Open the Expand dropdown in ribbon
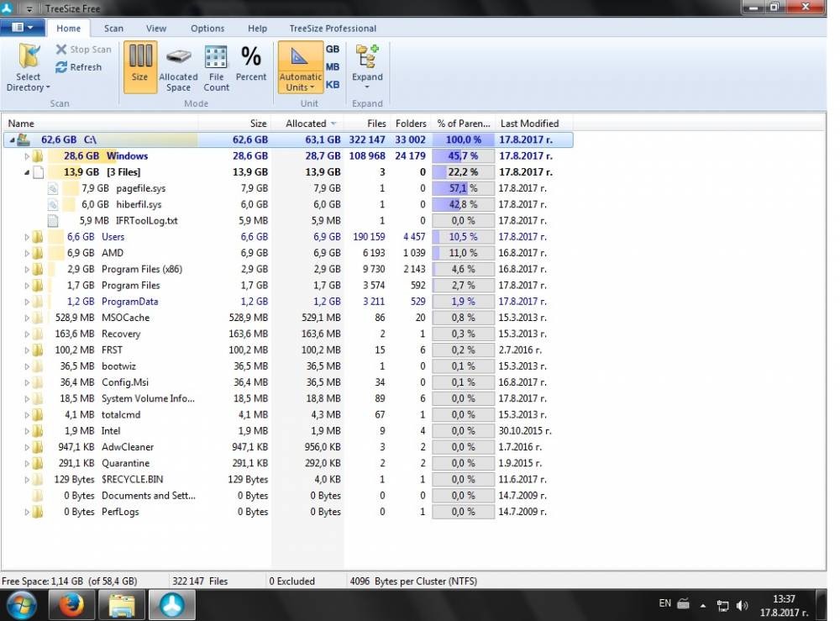The image size is (840, 621). (367, 67)
